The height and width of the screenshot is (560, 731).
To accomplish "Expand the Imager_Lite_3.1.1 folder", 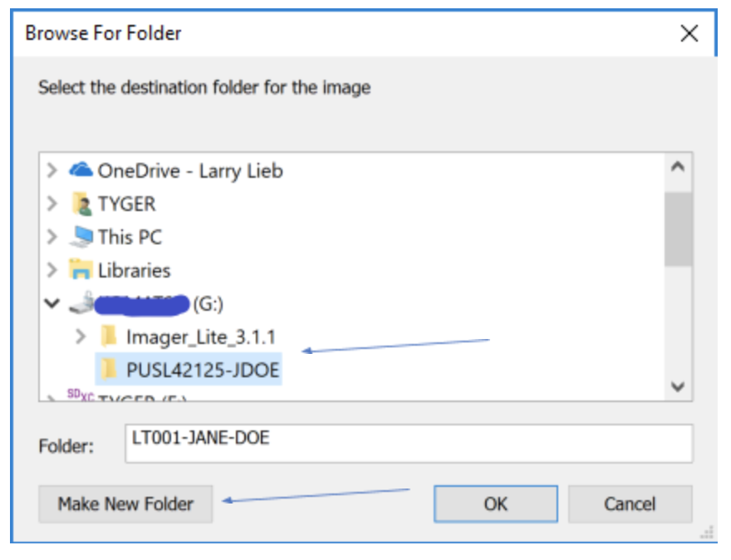I will coord(81,336).
